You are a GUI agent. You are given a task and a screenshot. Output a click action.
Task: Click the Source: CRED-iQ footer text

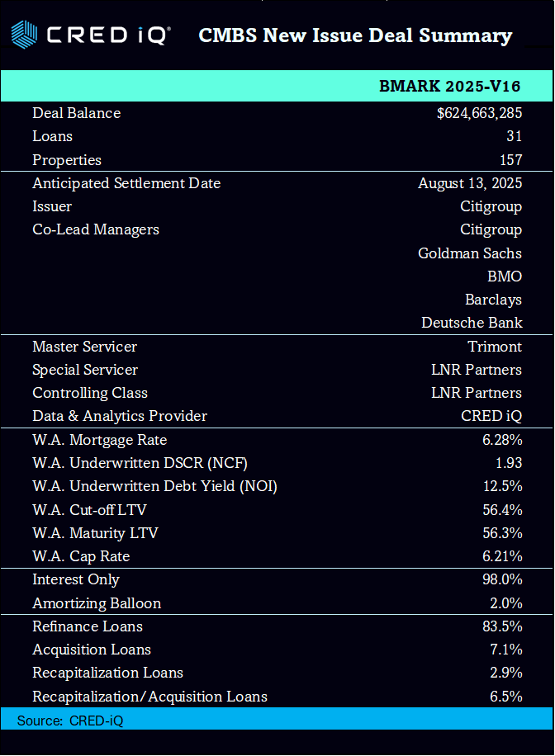tap(70, 721)
